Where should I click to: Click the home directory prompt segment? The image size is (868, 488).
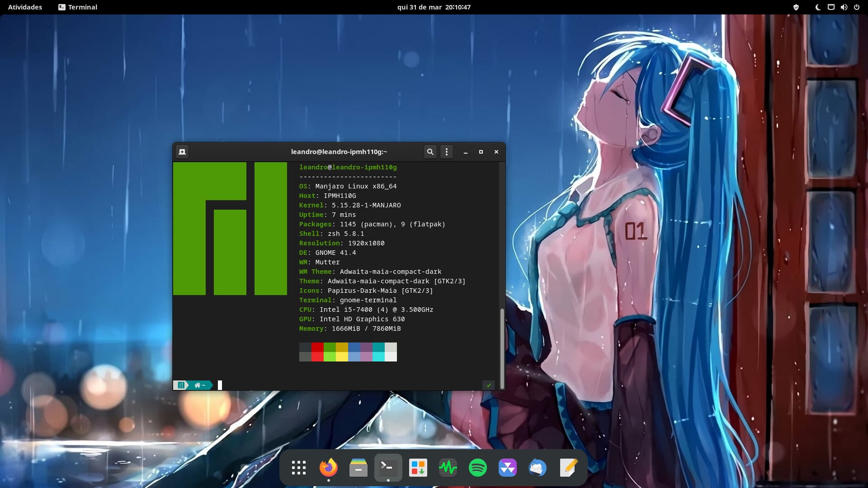tap(200, 385)
